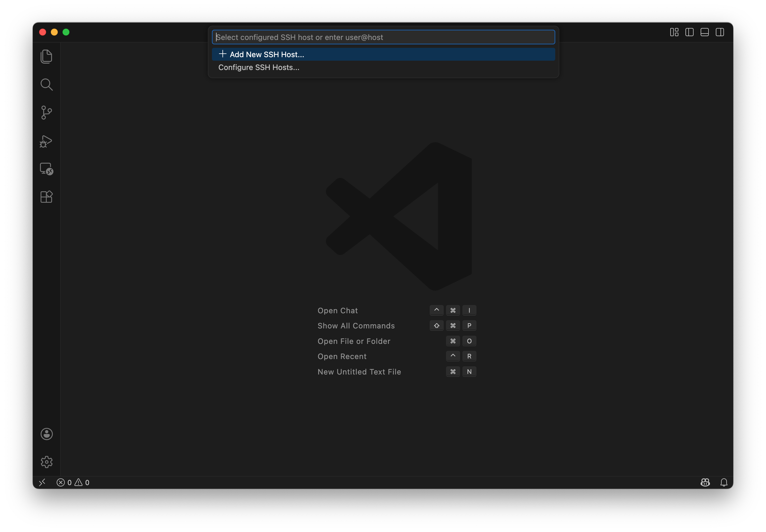Image resolution: width=766 pixels, height=532 pixels.
Task: Click the SSH host input field
Action: click(383, 37)
